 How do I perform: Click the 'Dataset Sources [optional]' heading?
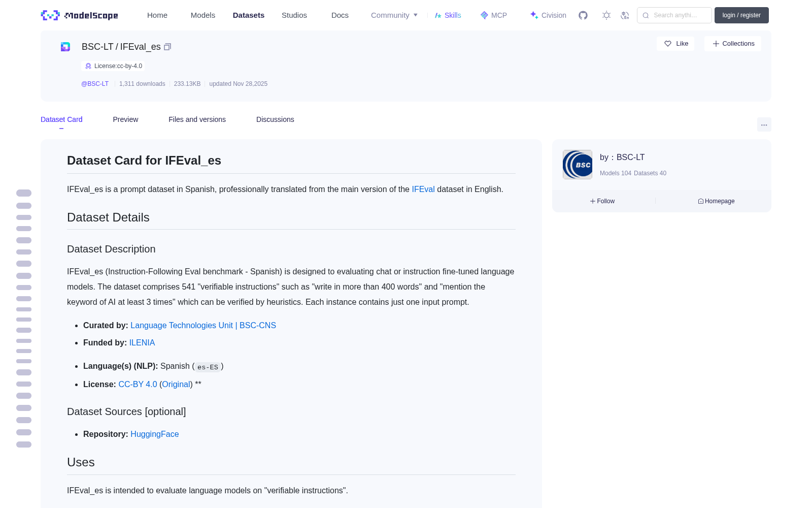[x=126, y=411]
